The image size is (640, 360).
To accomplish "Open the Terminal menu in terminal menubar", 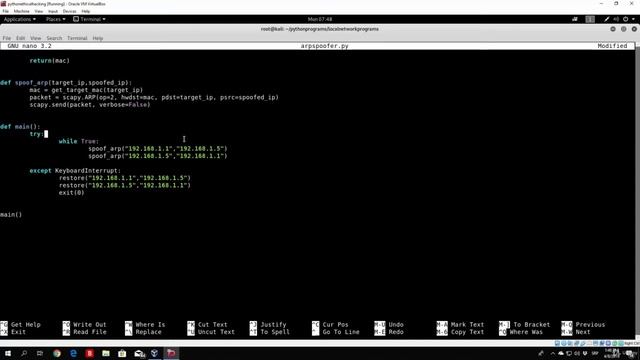I will pyautogui.click(x=77, y=38).
